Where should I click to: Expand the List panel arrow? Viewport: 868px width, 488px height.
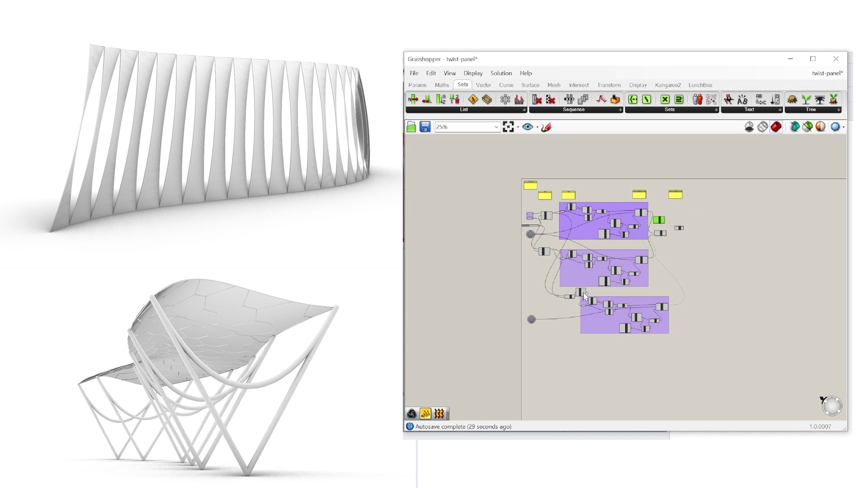pyautogui.click(x=524, y=110)
